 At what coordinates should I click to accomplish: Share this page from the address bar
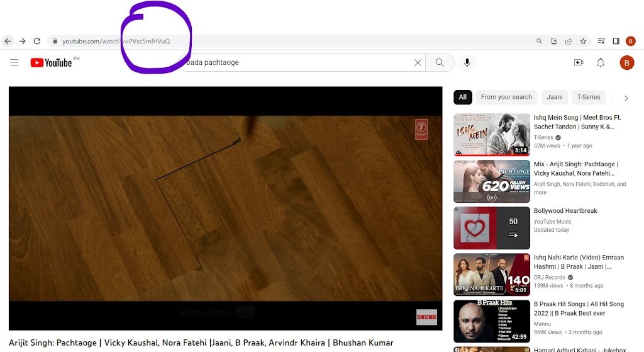[569, 41]
